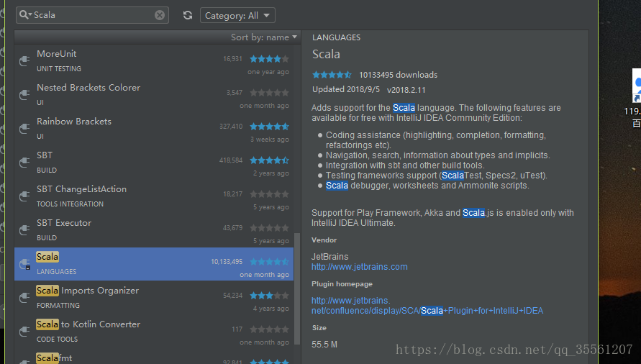Select Nested Brackets Colorer in the list
641x364 pixels.
click(x=154, y=95)
